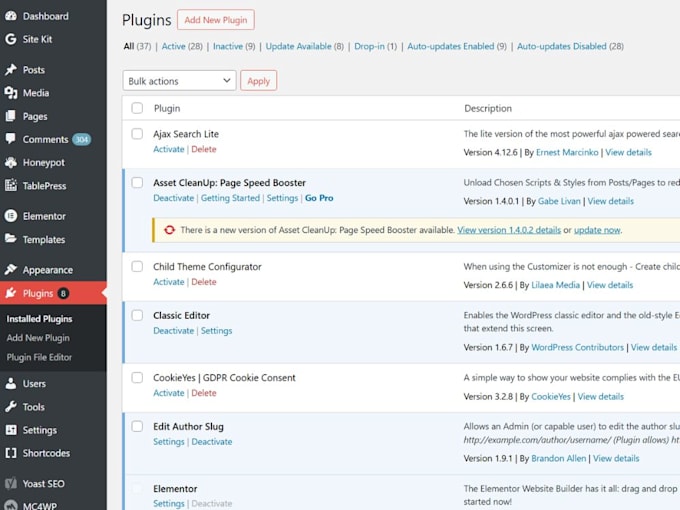680x510 pixels.
Task: Click the Plugins 8 updates badge
Action: tap(63, 294)
